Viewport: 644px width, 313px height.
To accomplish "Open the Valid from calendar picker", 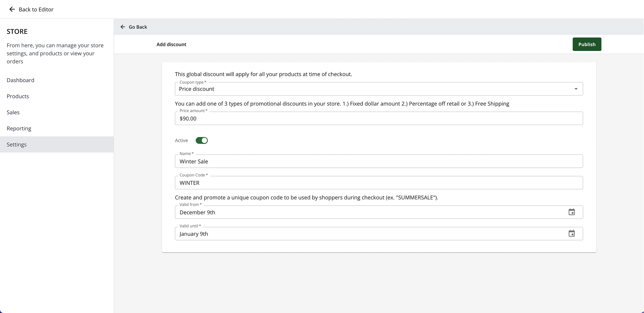I will (572, 212).
